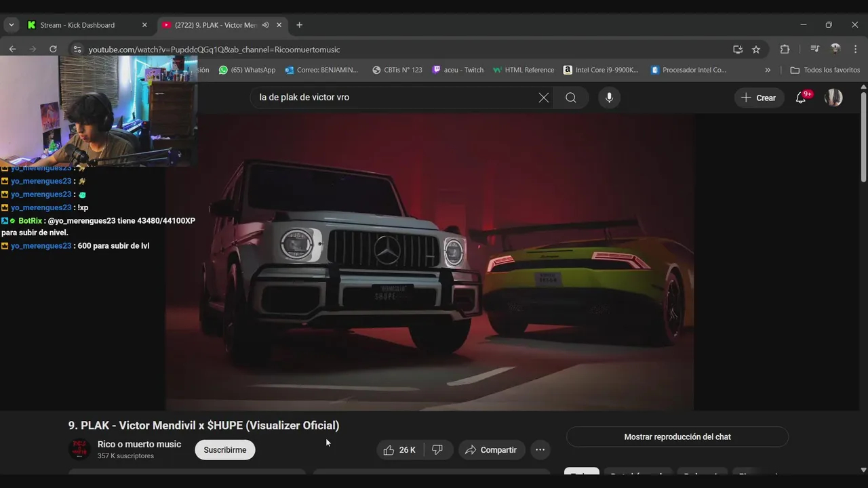Click the YouTube search magnifier button
Image resolution: width=868 pixels, height=488 pixels.
571,98
